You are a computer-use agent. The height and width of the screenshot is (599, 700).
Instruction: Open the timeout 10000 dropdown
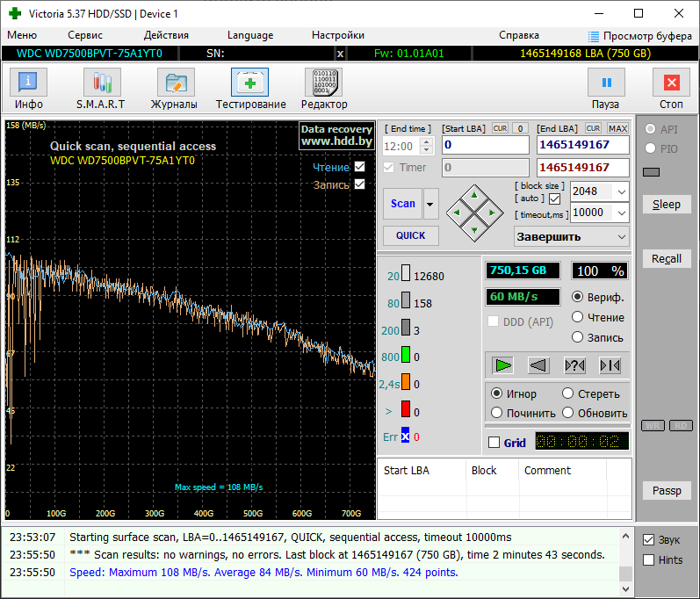click(x=621, y=213)
